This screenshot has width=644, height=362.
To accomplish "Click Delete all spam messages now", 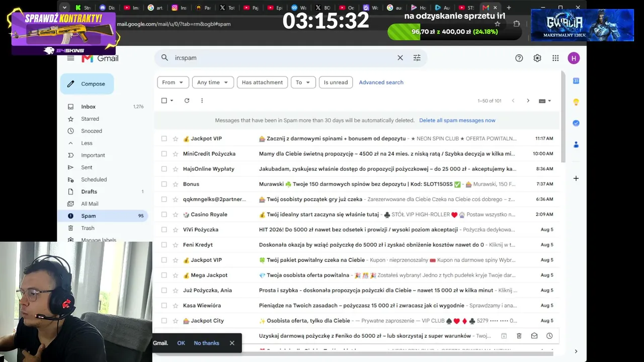I will [x=457, y=121].
